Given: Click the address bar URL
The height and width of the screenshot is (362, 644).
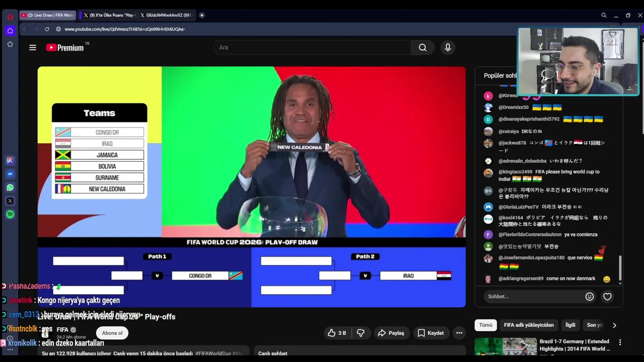Looking at the screenshot, I should (125, 29).
